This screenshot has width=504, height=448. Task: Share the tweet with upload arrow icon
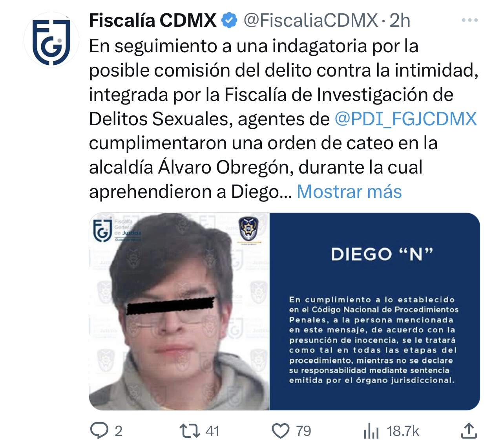pyautogui.click(x=469, y=430)
